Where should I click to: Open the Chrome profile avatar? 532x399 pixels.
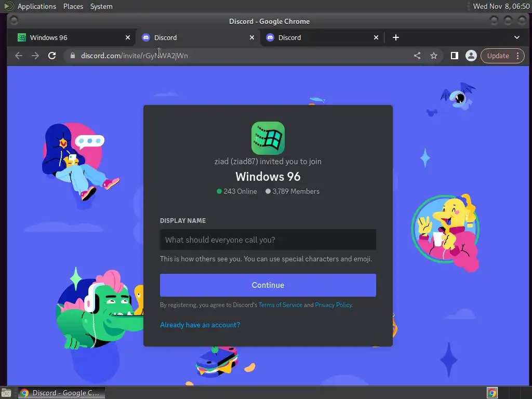click(471, 56)
